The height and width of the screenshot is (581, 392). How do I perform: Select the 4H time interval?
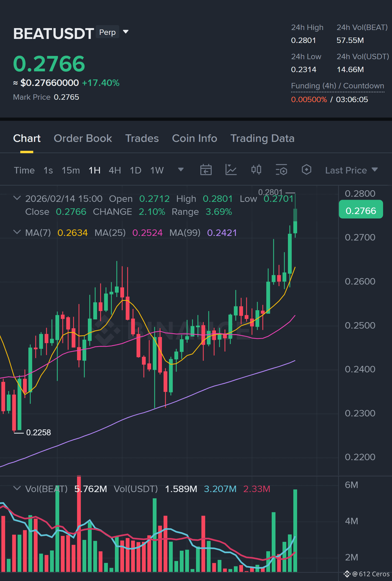coord(115,170)
